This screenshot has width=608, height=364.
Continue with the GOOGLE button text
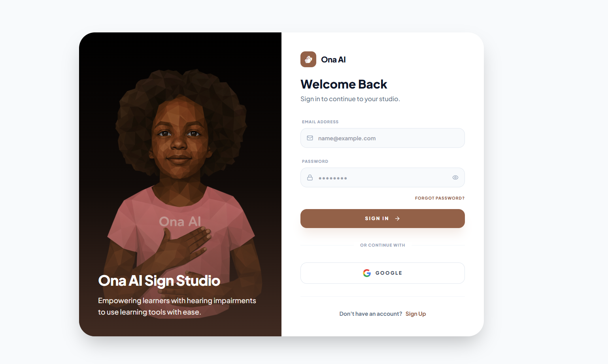(x=389, y=273)
